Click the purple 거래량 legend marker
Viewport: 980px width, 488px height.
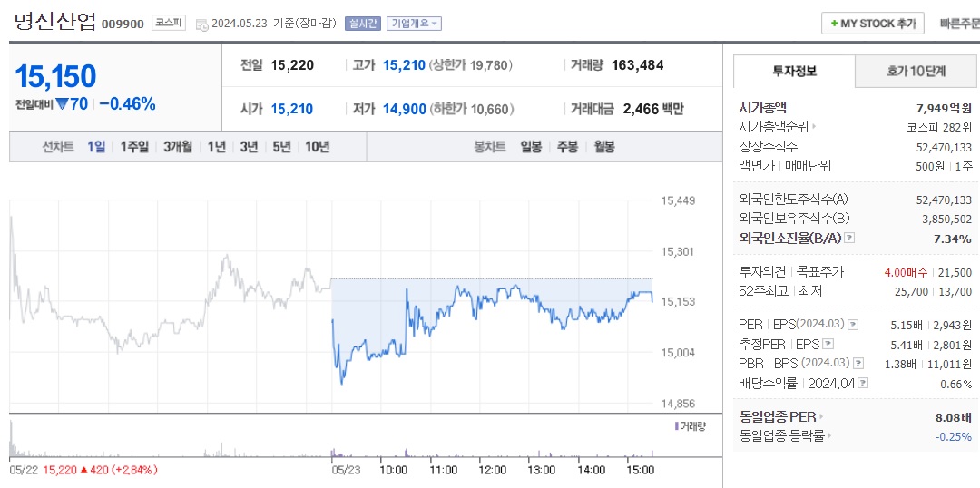pyautogui.click(x=676, y=426)
